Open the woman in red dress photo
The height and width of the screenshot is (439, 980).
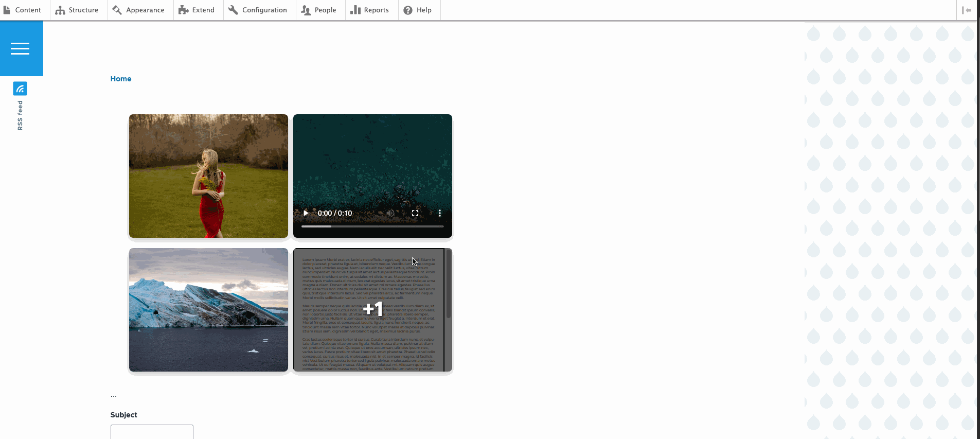coord(208,176)
